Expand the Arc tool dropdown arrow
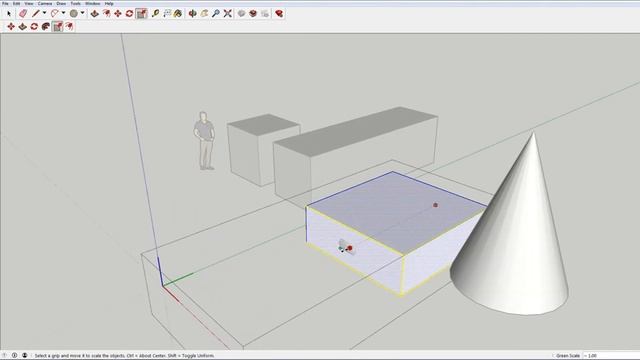Image resolution: width=640 pixels, height=360 pixels. [x=63, y=13]
